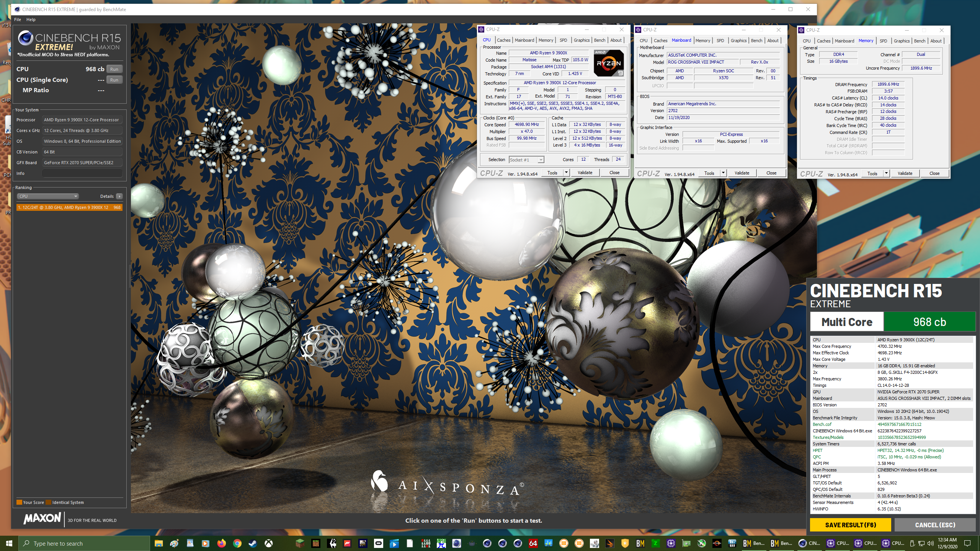Open the Minecraft grass block taskbar icon

[300, 543]
